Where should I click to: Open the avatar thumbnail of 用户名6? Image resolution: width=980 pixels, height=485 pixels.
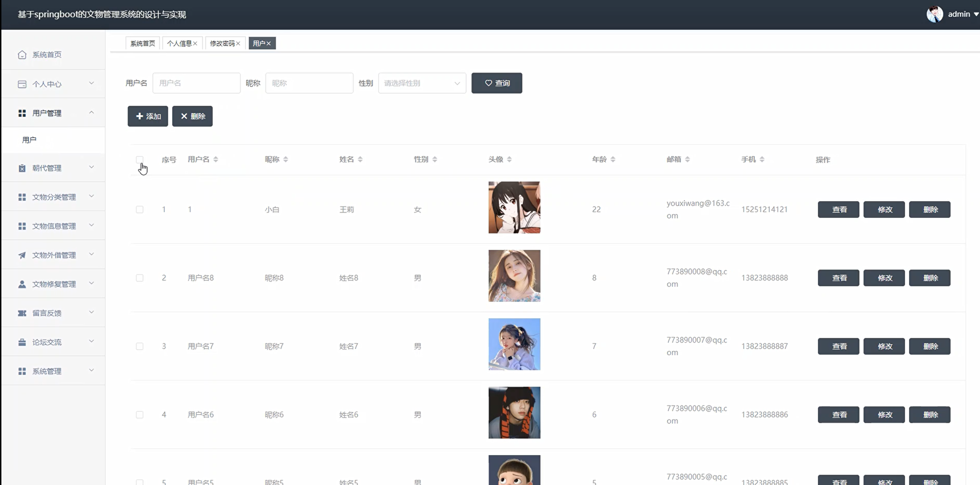point(514,413)
